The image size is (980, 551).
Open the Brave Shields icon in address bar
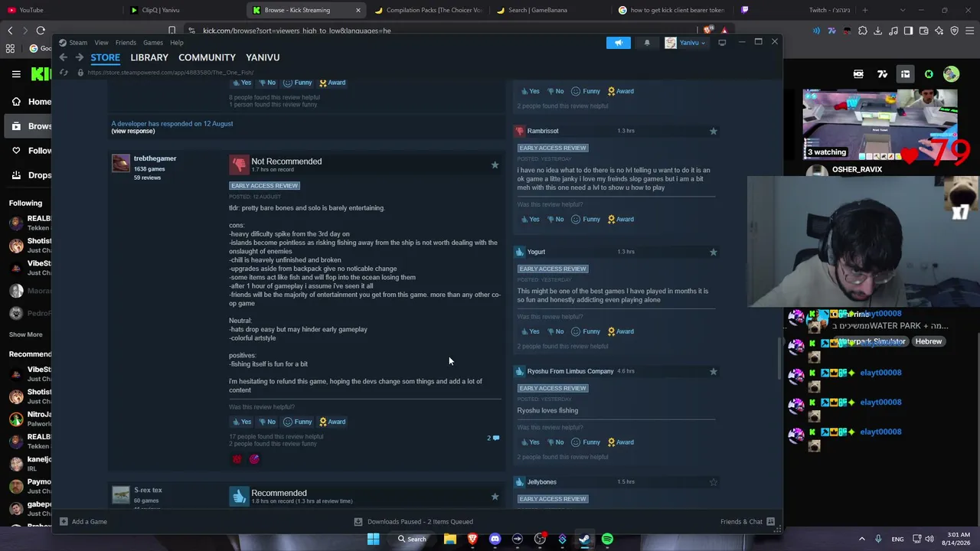(x=707, y=31)
